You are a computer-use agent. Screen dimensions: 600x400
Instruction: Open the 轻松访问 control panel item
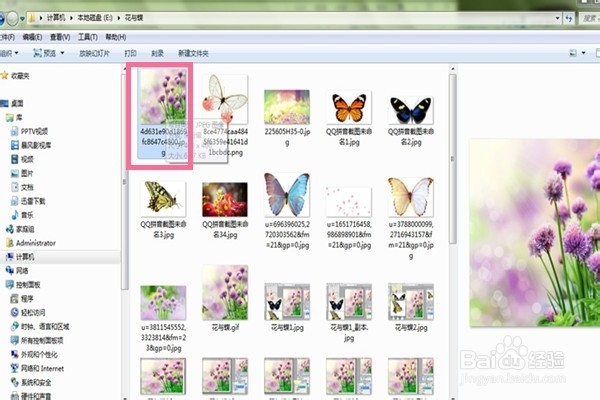click(x=28, y=312)
